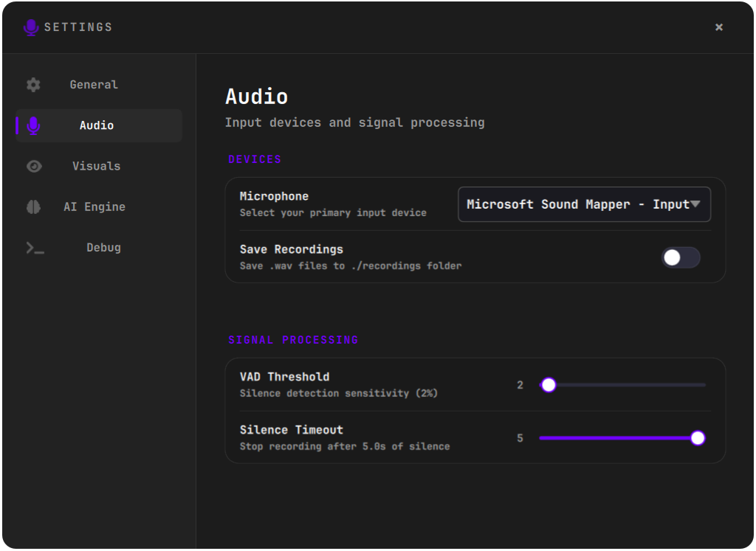Click the Audio microphone sidebar icon

[x=33, y=125]
